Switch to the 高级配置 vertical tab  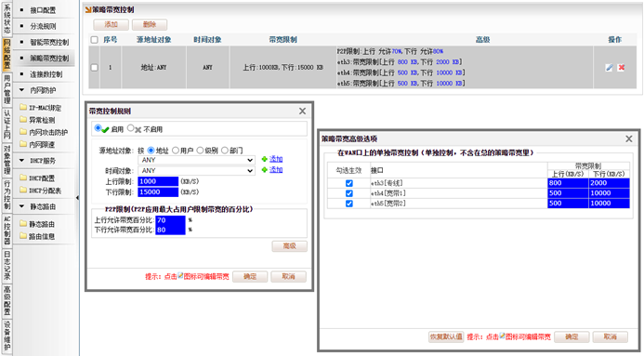click(7, 300)
